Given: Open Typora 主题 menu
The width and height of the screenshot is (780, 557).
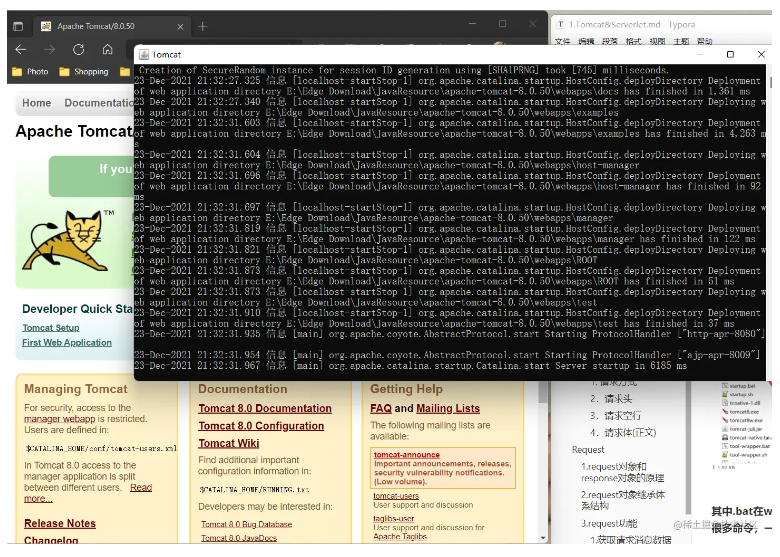Looking at the screenshot, I should 681,41.
